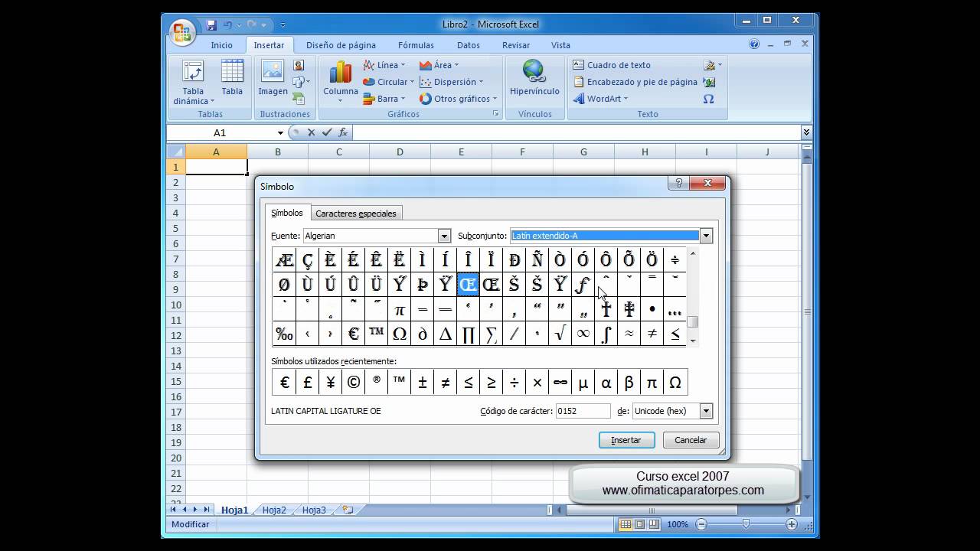
Task: Click the insert new worksheet icon
Action: (348, 510)
